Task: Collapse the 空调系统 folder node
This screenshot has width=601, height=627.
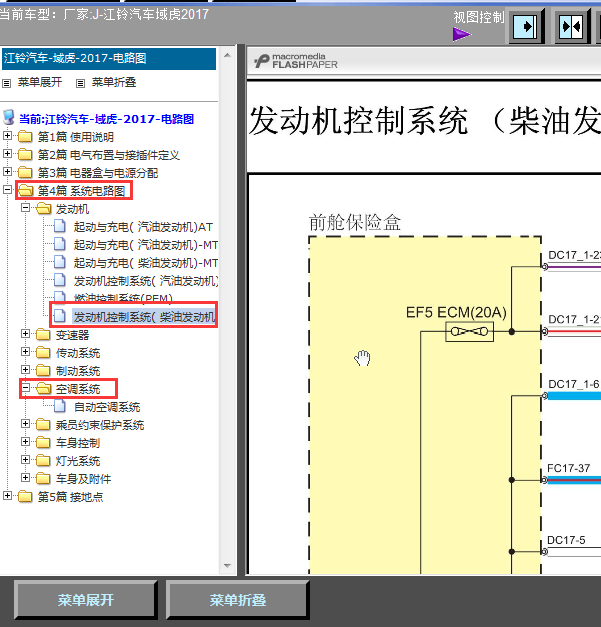Action: point(26,387)
